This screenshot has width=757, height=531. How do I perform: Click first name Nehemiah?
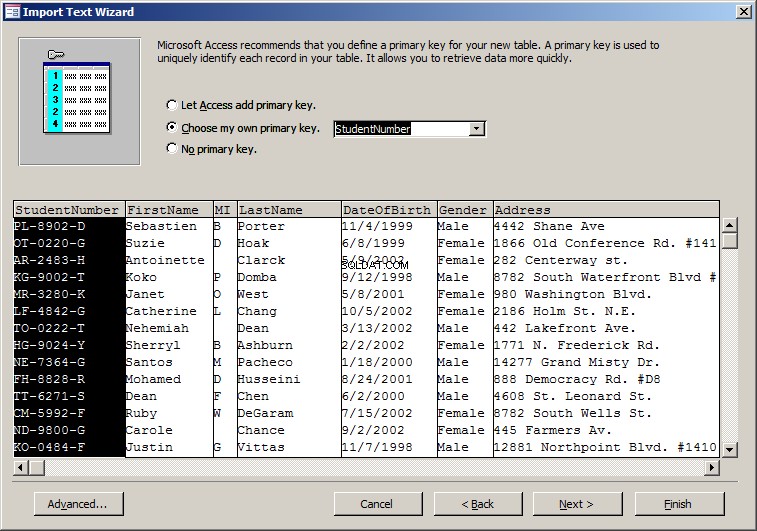click(157, 328)
